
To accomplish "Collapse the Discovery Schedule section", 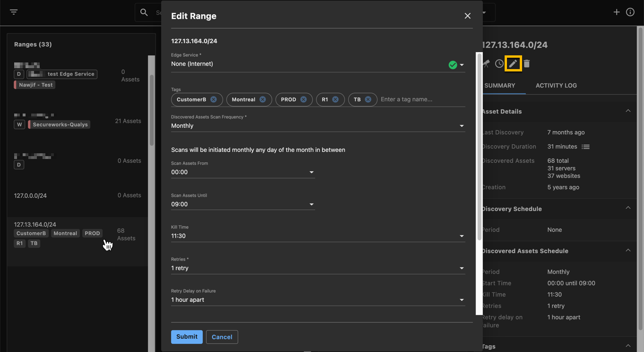I will (628, 208).
